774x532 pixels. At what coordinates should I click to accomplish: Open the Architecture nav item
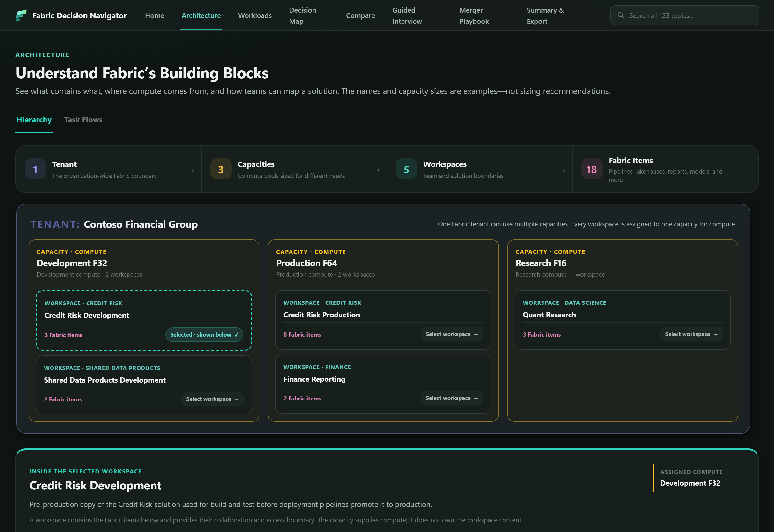click(x=201, y=15)
